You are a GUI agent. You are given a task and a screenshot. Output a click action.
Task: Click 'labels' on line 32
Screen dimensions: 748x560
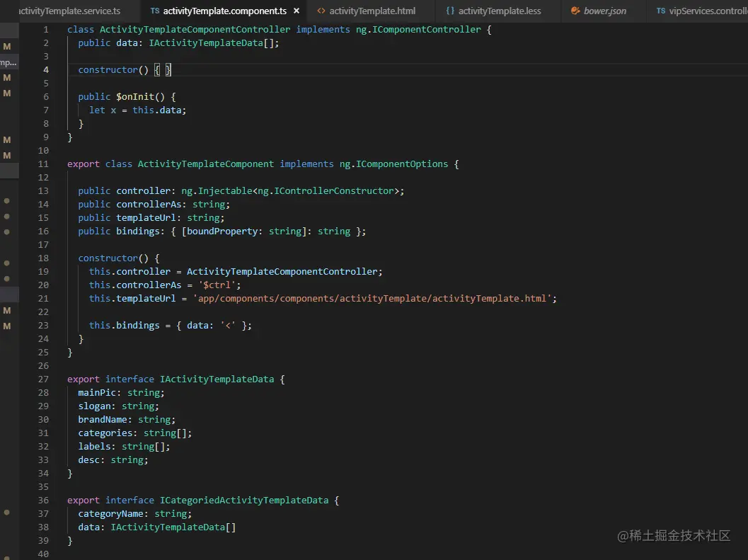[94, 447]
